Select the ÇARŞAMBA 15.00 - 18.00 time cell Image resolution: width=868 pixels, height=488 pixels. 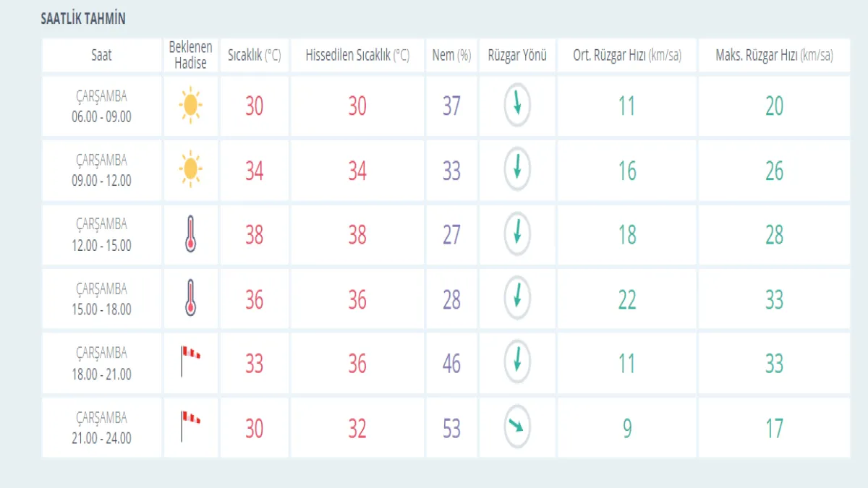(102, 299)
